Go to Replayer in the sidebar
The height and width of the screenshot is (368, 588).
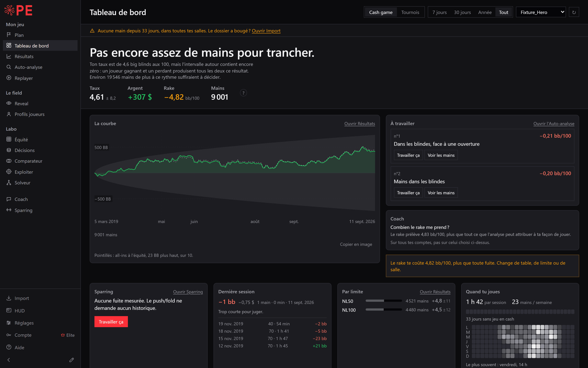[x=40, y=78]
